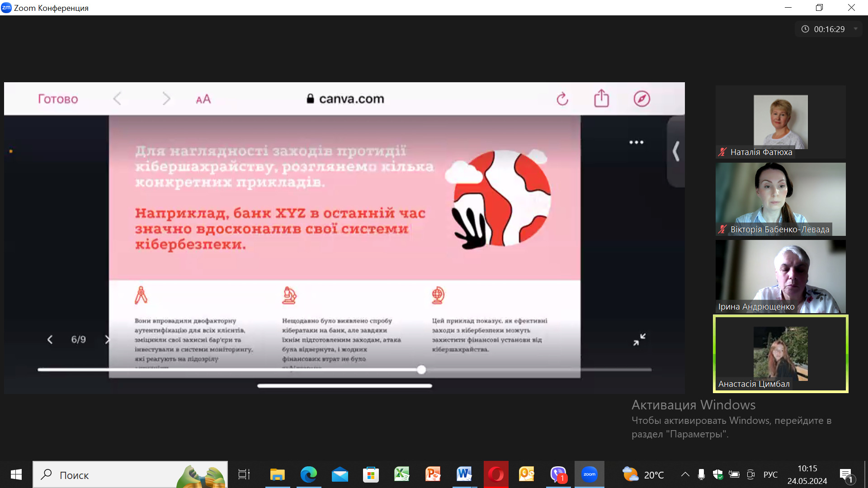Click the Готово button
Viewport: 868px width, 488px height.
(x=58, y=99)
